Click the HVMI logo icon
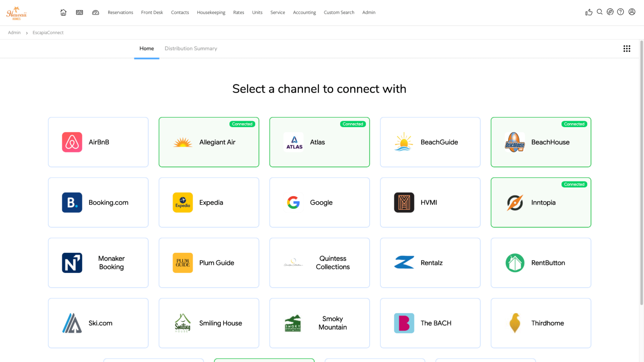This screenshot has height=362, width=644. [x=404, y=203]
